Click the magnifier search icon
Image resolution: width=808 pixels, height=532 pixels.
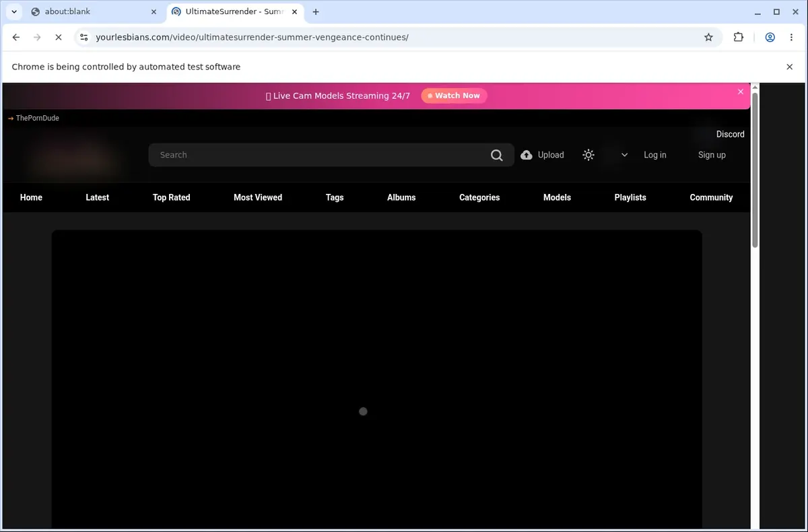pyautogui.click(x=497, y=155)
